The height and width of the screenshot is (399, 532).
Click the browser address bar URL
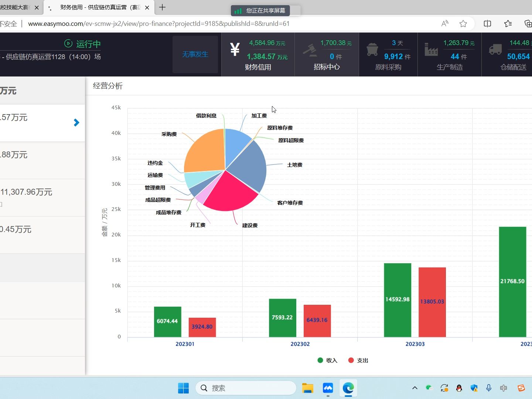(159, 24)
